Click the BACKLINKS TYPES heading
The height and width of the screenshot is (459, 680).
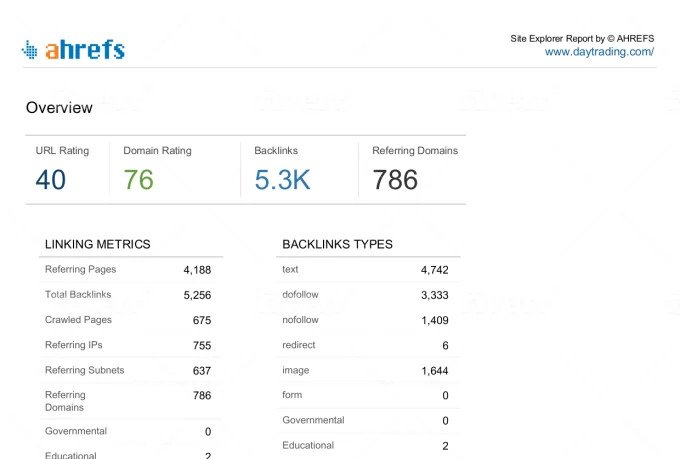337,244
